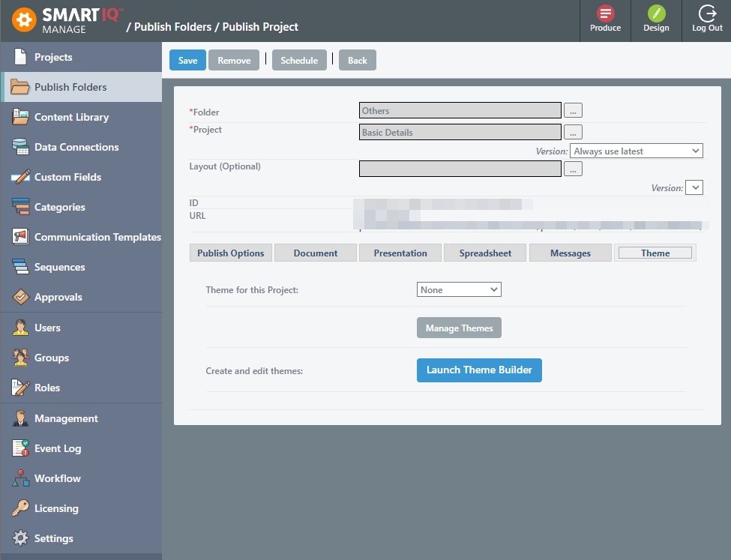Click the Management businessman icon
The width and height of the screenshot is (731, 560).
coord(20,418)
